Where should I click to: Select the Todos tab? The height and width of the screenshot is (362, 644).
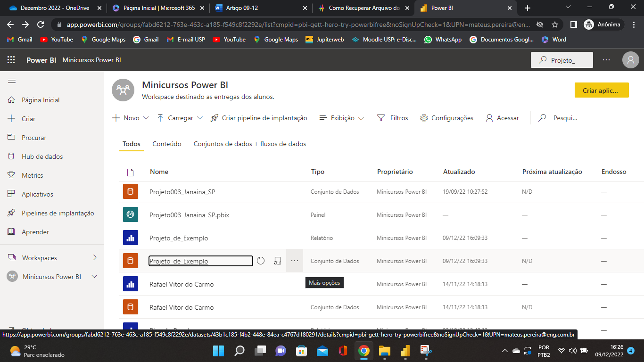pyautogui.click(x=132, y=144)
